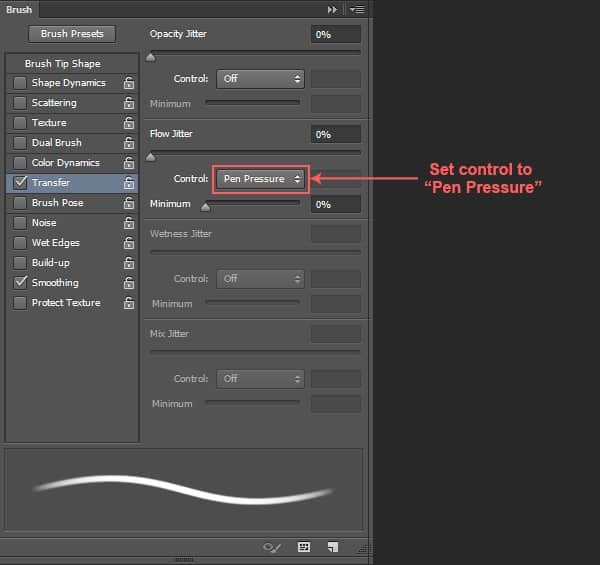Select the Dual Brush label
600x565 pixels.
tap(57, 143)
